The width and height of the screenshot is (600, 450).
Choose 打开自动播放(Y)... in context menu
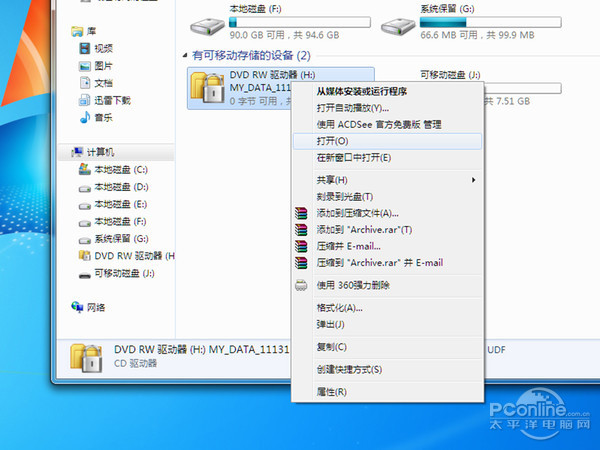click(x=387, y=108)
